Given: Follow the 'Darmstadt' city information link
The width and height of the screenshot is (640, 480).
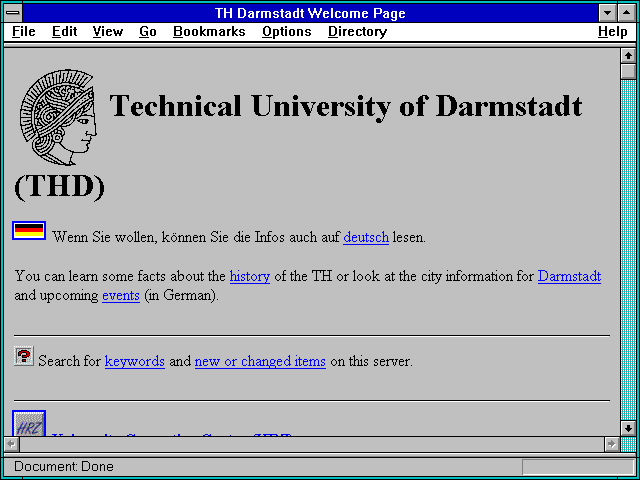Looking at the screenshot, I should pyautogui.click(x=569, y=276).
